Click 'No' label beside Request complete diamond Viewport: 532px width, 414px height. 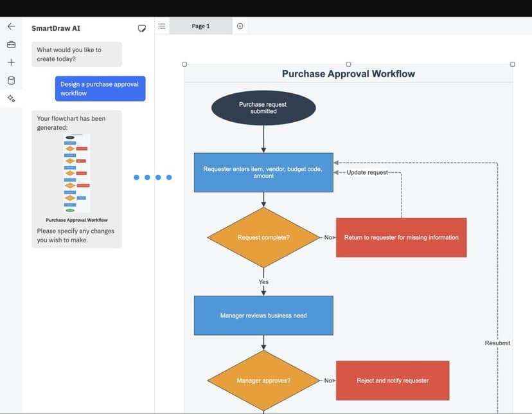tap(328, 238)
